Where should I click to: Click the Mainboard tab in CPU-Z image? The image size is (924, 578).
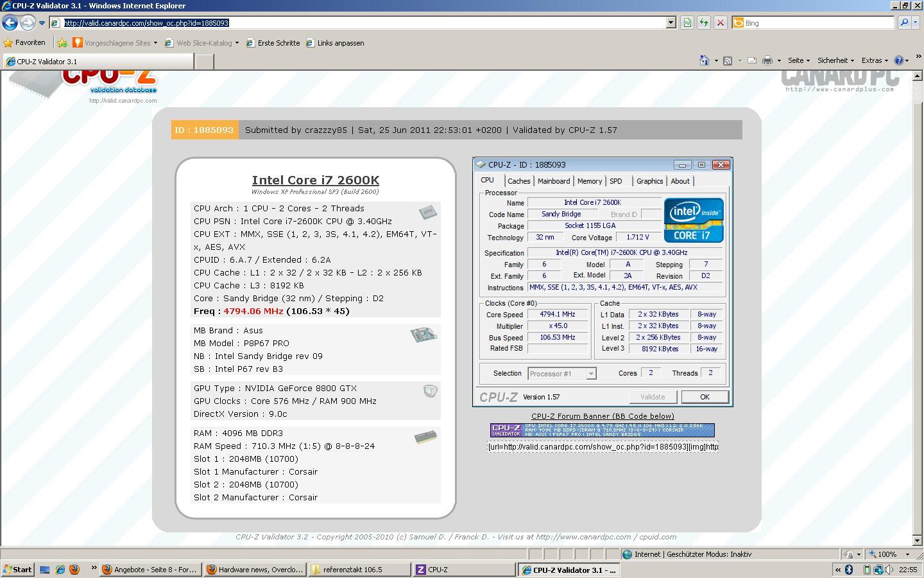coord(554,181)
